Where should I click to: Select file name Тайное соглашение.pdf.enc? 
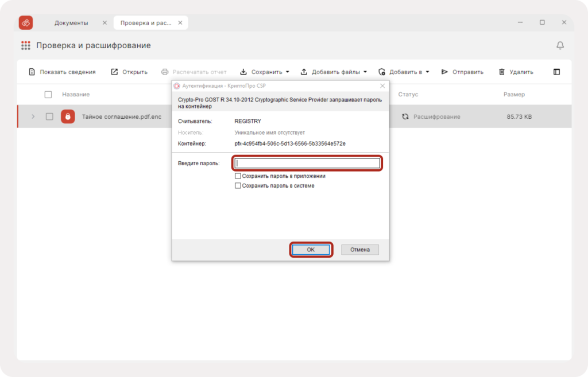tap(122, 116)
